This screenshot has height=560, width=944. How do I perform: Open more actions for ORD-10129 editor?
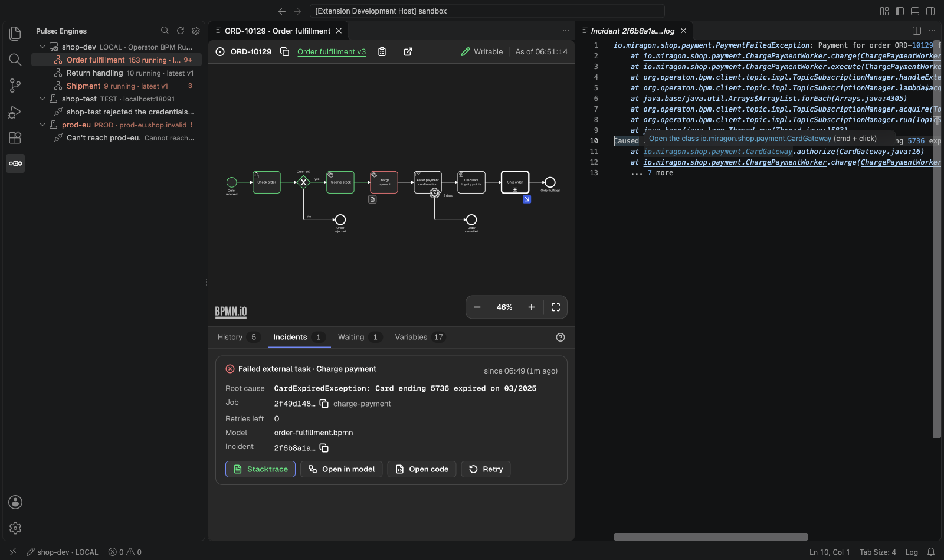click(566, 31)
